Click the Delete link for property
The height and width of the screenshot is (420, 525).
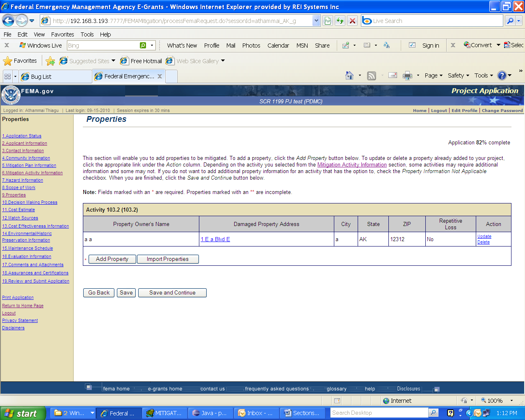coord(484,242)
